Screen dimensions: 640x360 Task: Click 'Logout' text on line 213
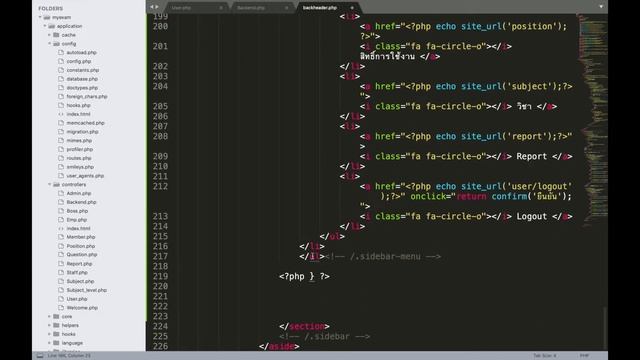pyautogui.click(x=531, y=216)
